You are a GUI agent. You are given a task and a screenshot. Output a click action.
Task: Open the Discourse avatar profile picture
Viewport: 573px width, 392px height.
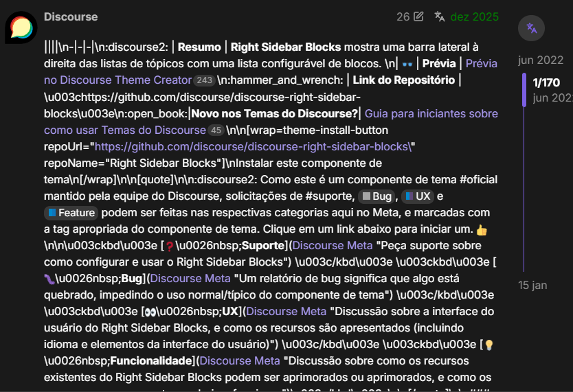(x=21, y=27)
